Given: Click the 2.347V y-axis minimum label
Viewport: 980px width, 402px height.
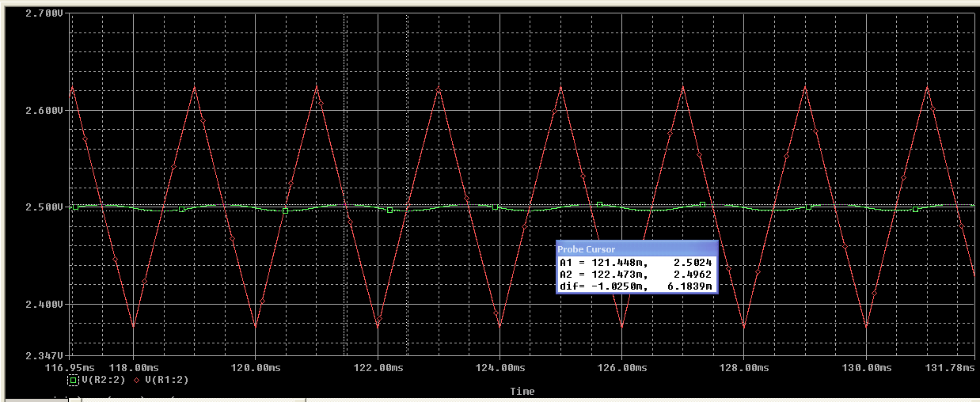Looking at the screenshot, I should click(x=43, y=356).
